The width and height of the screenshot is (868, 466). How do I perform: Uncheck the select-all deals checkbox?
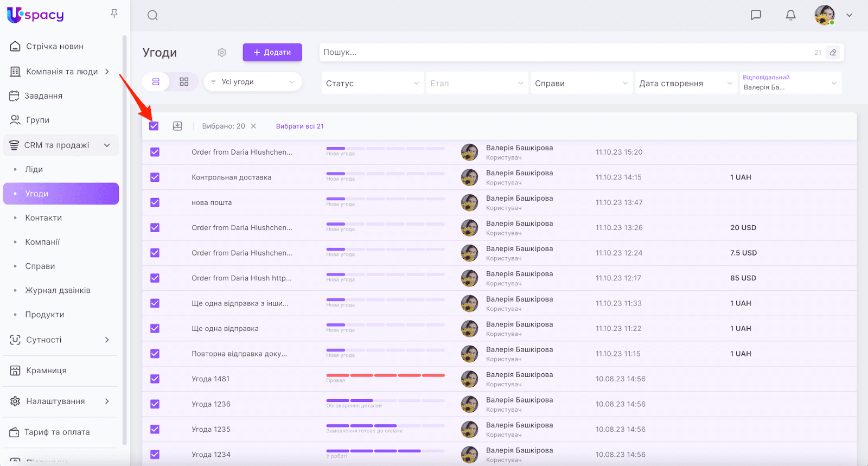[154, 126]
